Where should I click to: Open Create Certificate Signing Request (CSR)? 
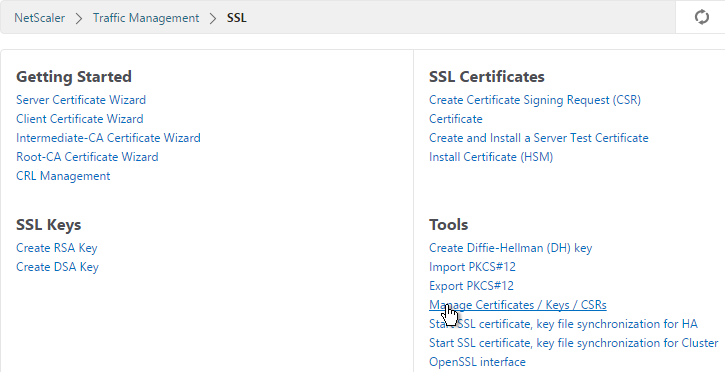(x=535, y=100)
